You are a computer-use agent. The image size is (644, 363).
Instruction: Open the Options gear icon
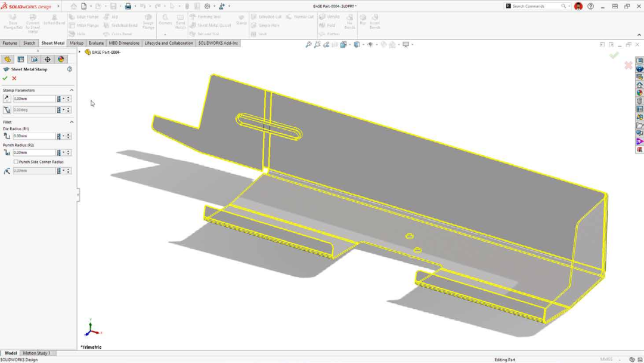coord(208,6)
